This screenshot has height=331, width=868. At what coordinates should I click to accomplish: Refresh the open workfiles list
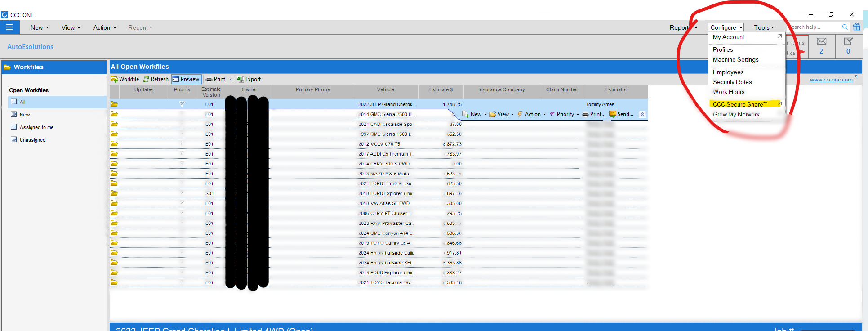click(156, 79)
